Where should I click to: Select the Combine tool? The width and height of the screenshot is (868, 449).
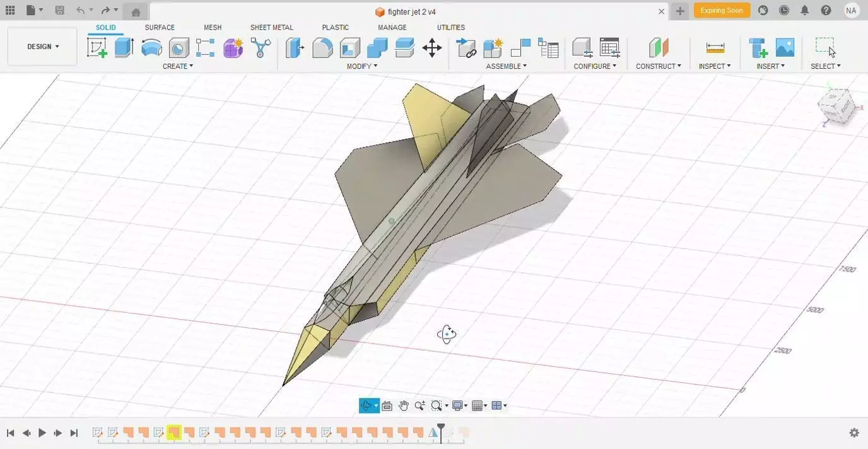click(377, 48)
